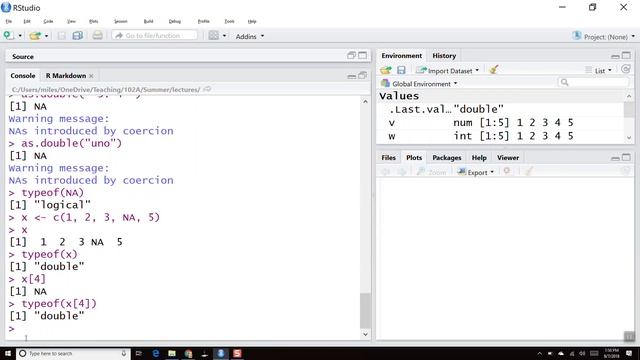Open the Help tab in lower pane
This screenshot has width=640, height=360.
(479, 158)
